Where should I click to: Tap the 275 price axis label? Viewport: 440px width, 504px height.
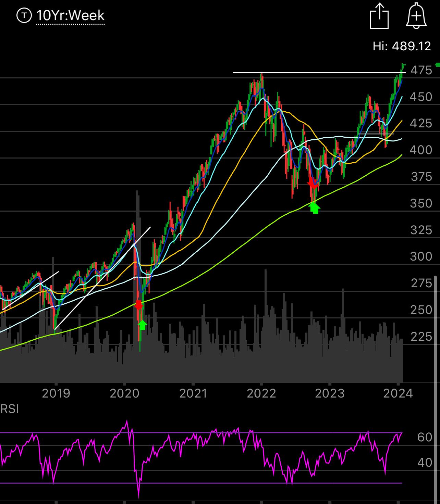pyautogui.click(x=421, y=283)
